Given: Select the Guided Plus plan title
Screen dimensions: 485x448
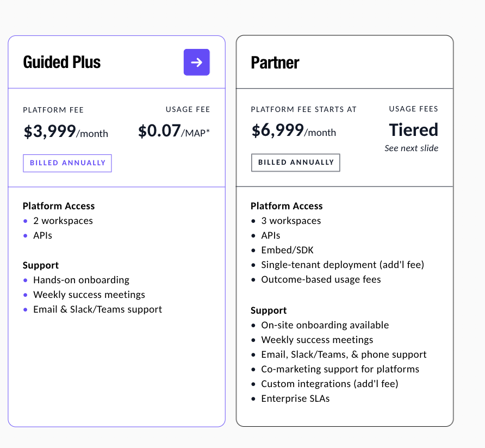Looking at the screenshot, I should 61,62.
